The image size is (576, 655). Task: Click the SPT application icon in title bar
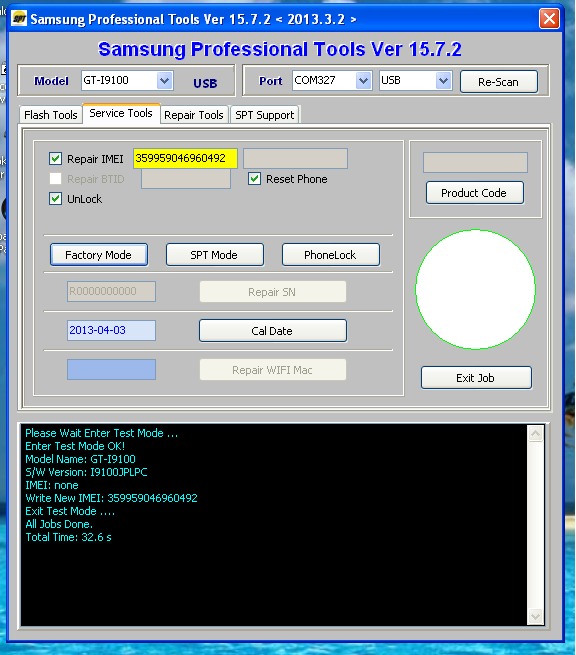[19, 18]
